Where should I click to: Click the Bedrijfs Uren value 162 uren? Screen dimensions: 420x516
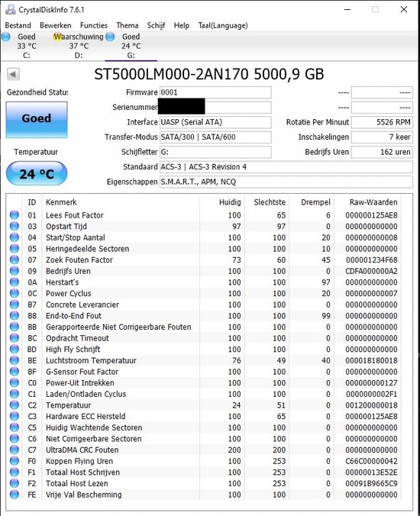click(382, 152)
